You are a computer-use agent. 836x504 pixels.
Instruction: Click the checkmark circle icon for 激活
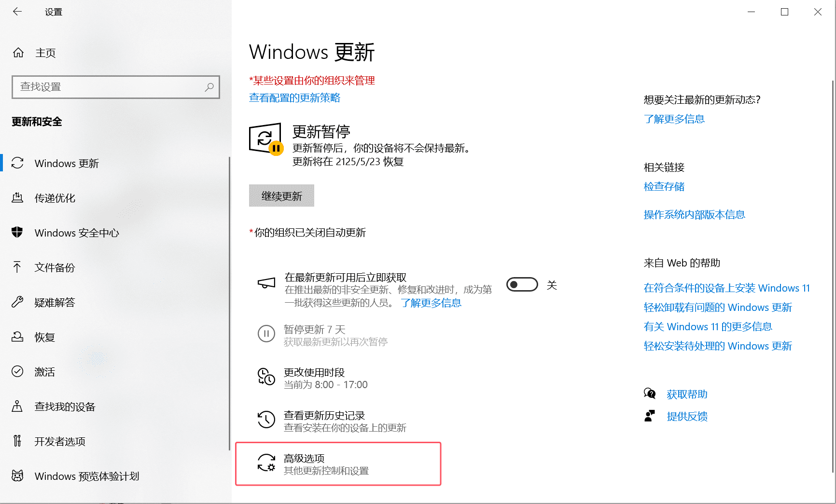tap(17, 372)
